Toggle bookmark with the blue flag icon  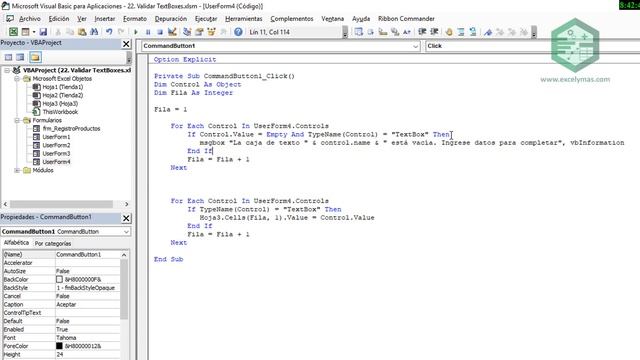[x=488, y=32]
